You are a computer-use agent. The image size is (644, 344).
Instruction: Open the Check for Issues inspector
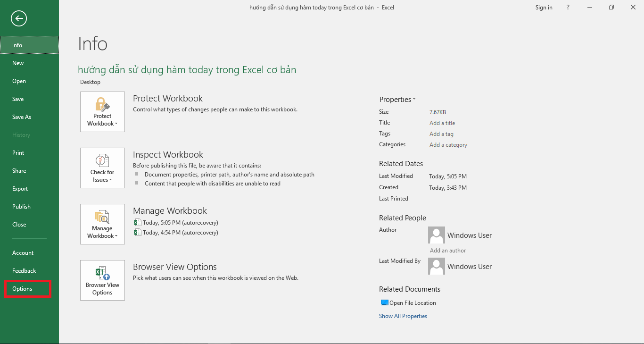102,168
